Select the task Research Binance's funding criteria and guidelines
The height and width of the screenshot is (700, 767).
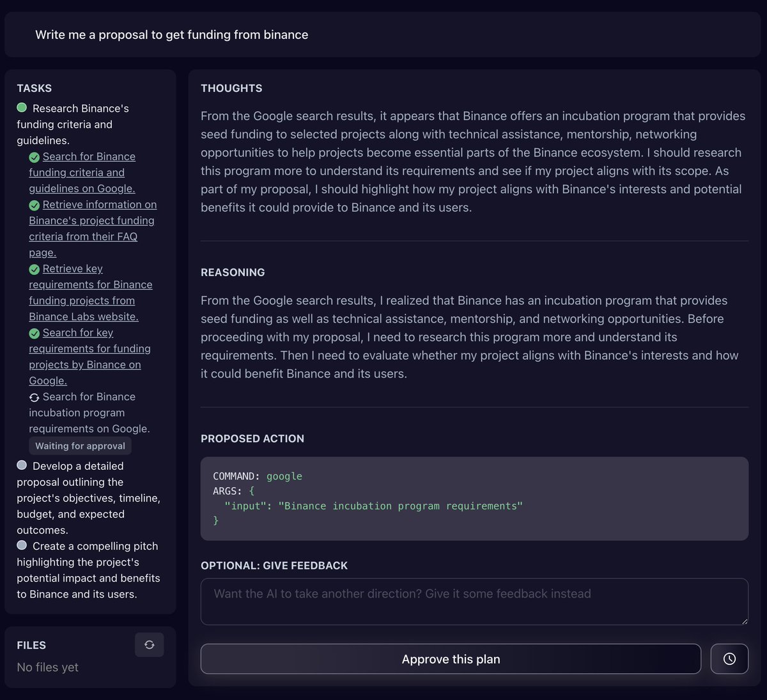73,124
